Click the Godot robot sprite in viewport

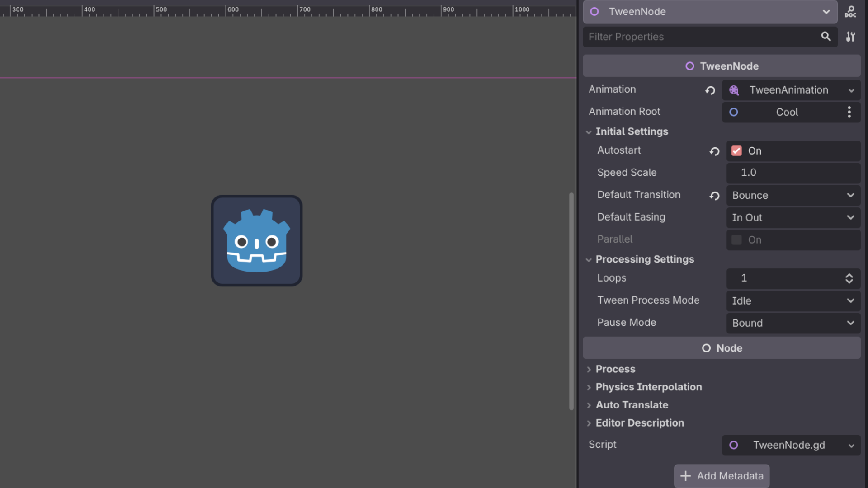click(257, 240)
